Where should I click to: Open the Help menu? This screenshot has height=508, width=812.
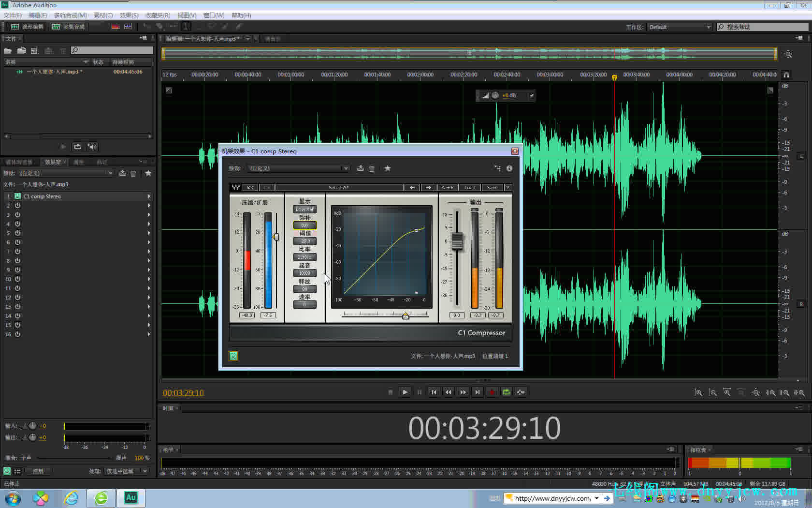[241, 15]
